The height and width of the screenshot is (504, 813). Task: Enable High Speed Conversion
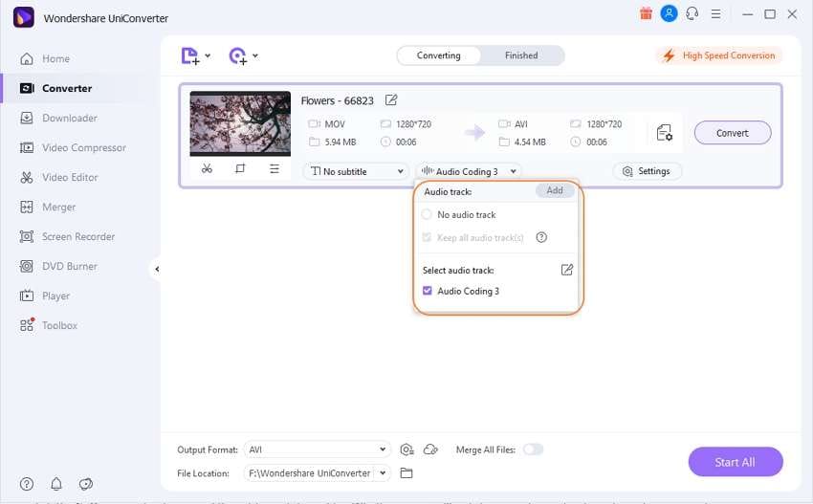click(x=719, y=55)
